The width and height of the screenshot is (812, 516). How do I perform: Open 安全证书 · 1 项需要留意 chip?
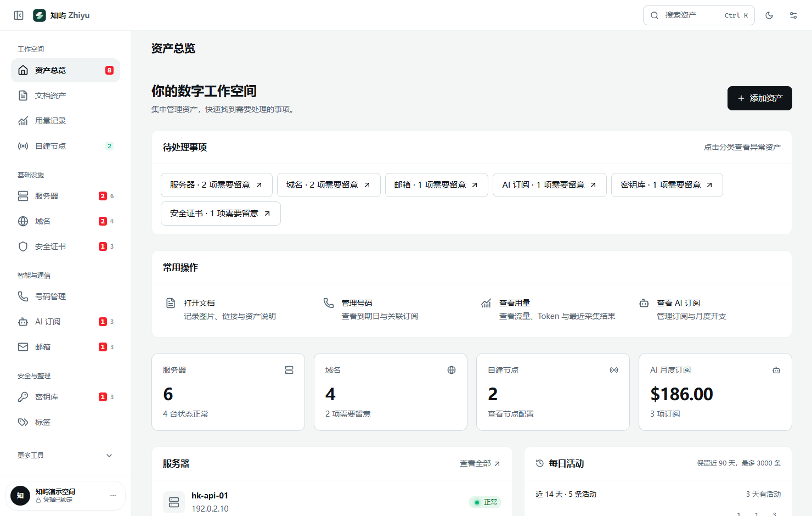click(x=221, y=214)
